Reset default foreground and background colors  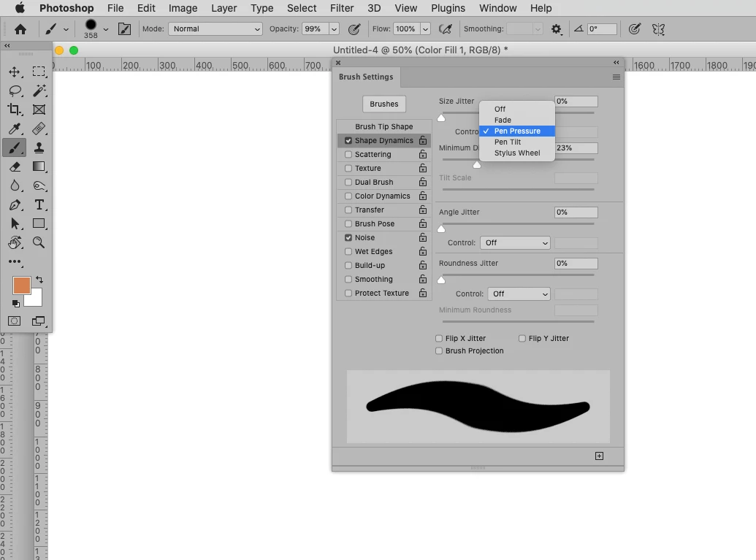point(16,304)
